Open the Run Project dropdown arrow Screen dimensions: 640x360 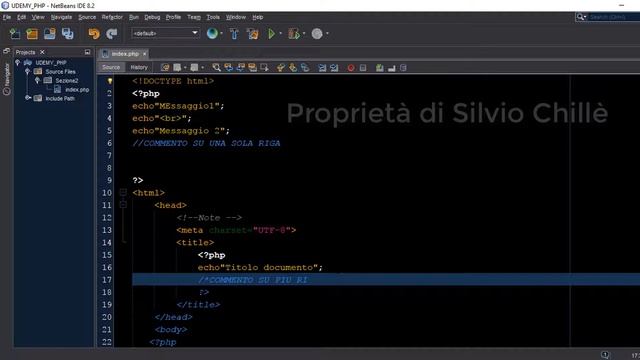pos(280,33)
